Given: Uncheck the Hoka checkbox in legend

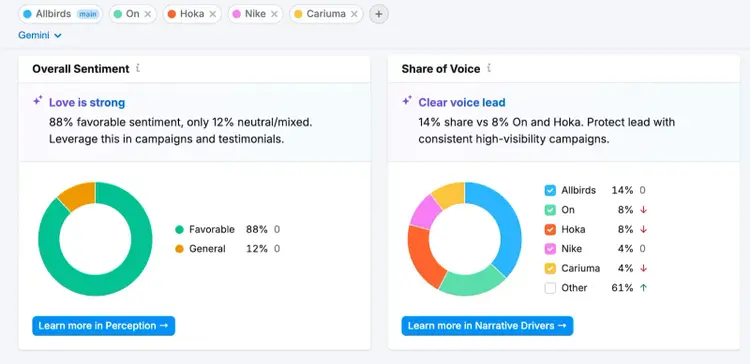Looking at the screenshot, I should (x=550, y=230).
